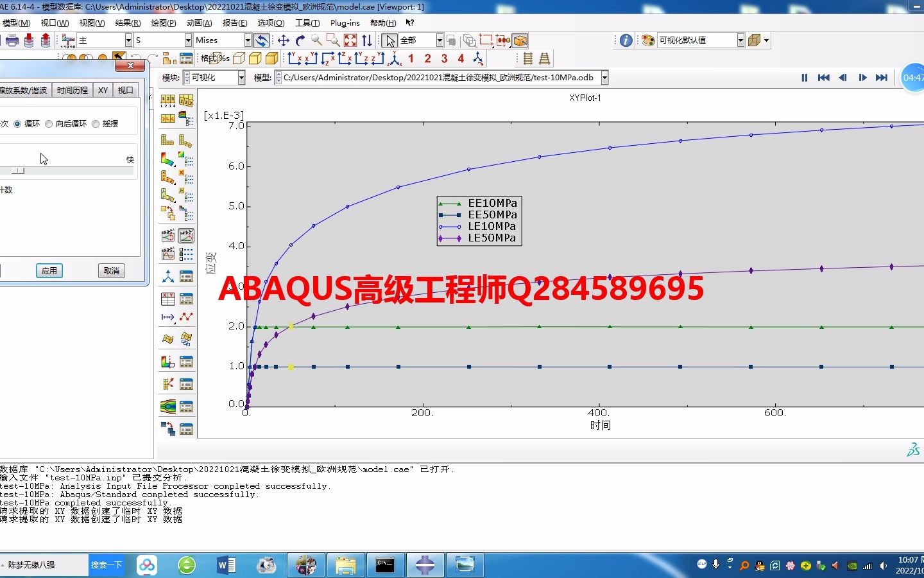Select the 摇摆 radio button

pyautogui.click(x=96, y=124)
